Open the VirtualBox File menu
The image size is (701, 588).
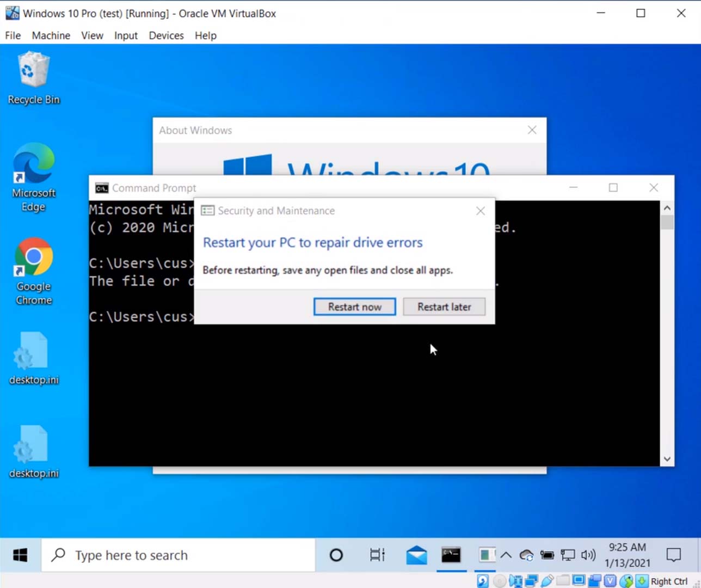click(13, 35)
